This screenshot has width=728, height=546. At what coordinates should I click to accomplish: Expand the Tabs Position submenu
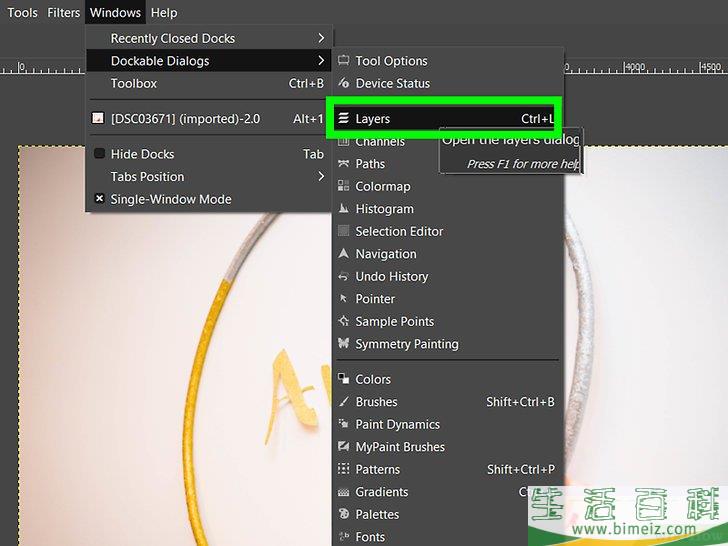[321, 177]
